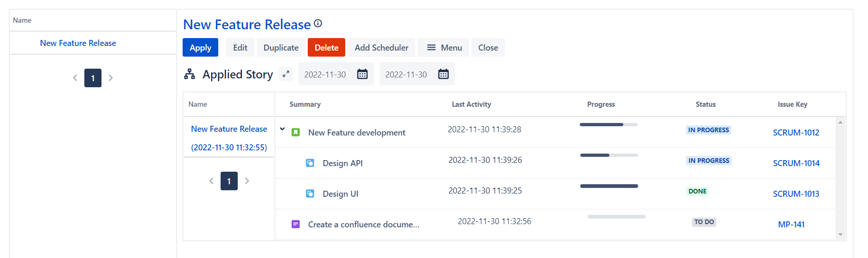Image resolution: width=868 pixels, height=258 pixels.
Task: Click the first date input field
Action: [325, 75]
